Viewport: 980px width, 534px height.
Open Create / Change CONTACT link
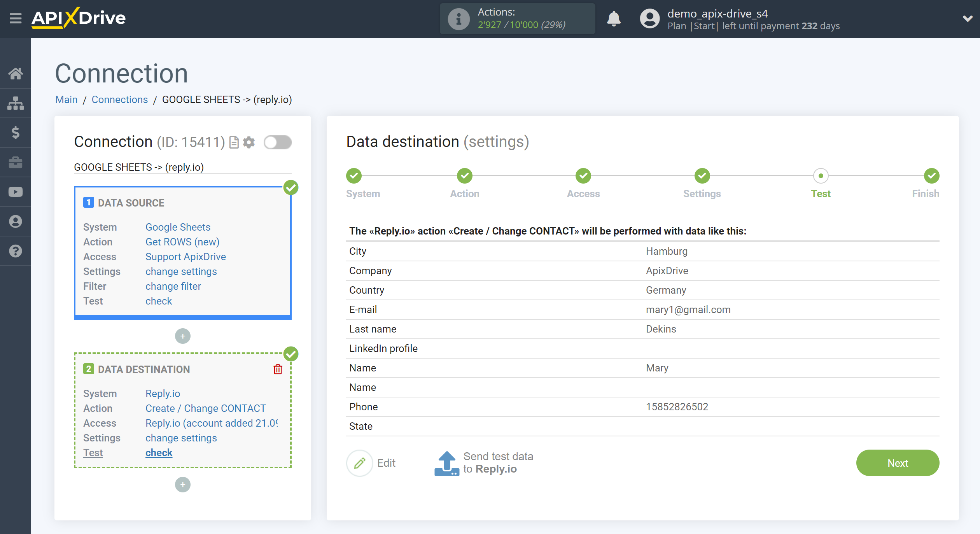point(206,408)
